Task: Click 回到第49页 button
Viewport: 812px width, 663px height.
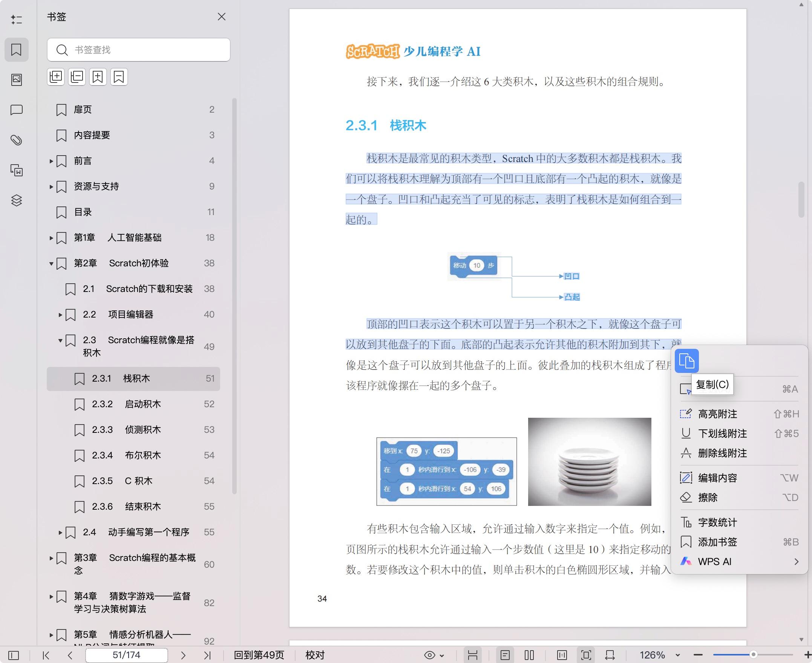Action: 259,655
